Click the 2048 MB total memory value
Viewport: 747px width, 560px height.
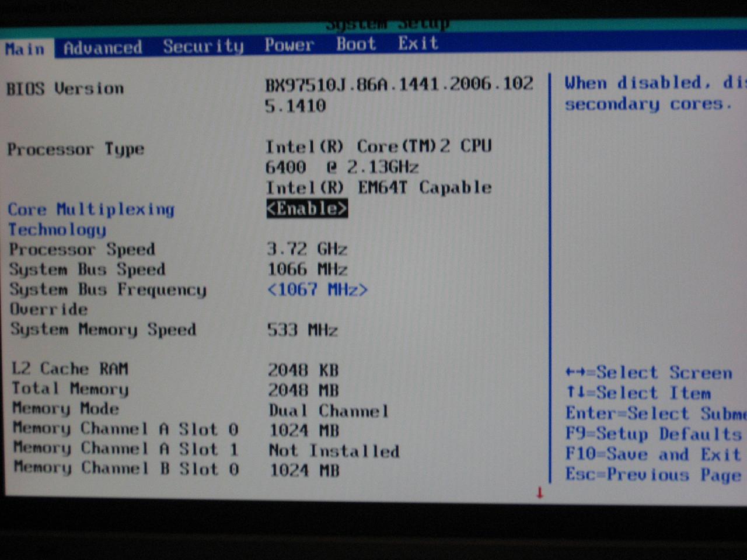pyautogui.click(x=303, y=390)
